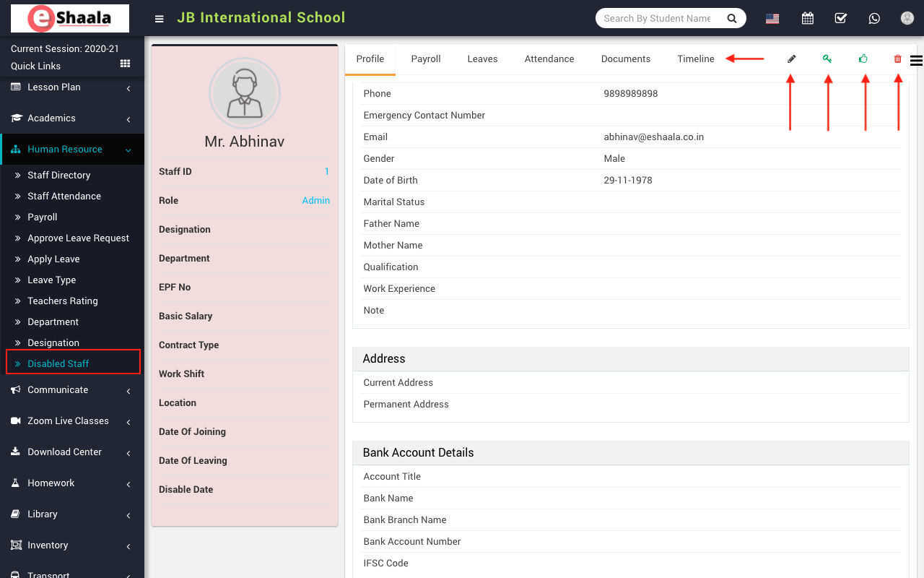This screenshot has width=924, height=578.
Task: Open the Disabled Staff link
Action: pos(58,363)
